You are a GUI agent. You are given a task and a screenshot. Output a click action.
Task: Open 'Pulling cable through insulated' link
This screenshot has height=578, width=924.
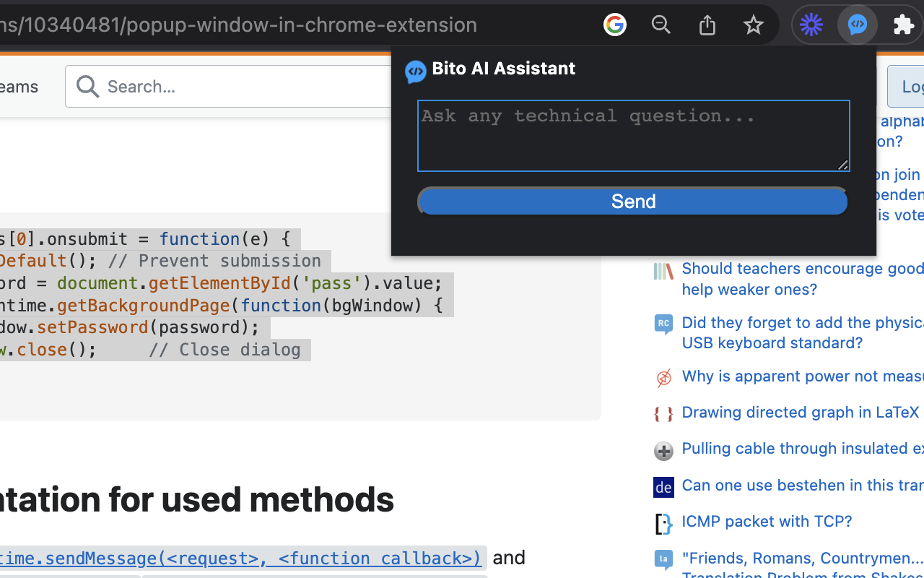coord(803,448)
